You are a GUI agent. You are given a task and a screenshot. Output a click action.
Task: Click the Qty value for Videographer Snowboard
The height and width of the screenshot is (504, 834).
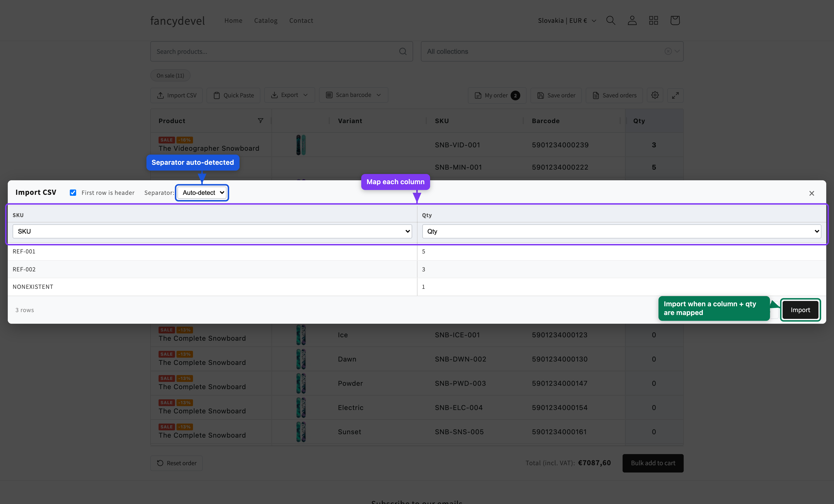point(654,145)
